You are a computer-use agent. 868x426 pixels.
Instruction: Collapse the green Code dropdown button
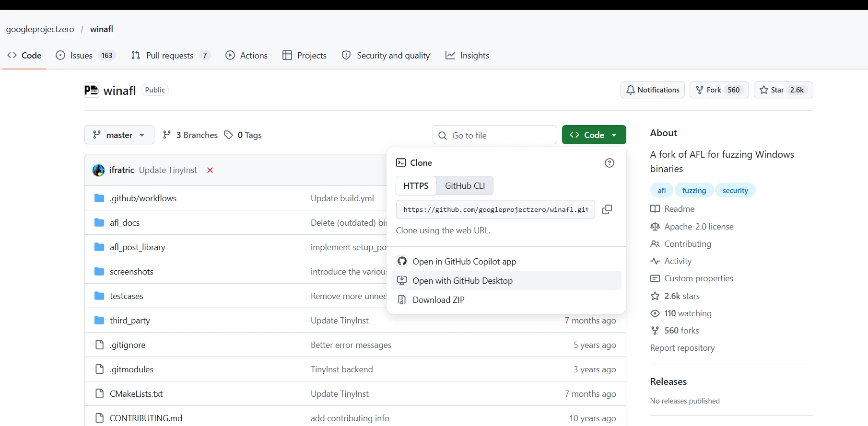coord(594,135)
